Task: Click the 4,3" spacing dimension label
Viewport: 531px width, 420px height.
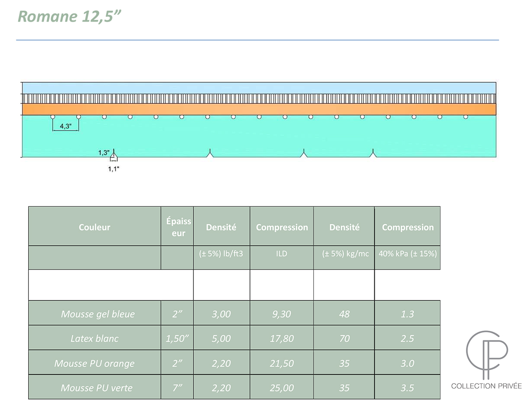Action: (65, 126)
